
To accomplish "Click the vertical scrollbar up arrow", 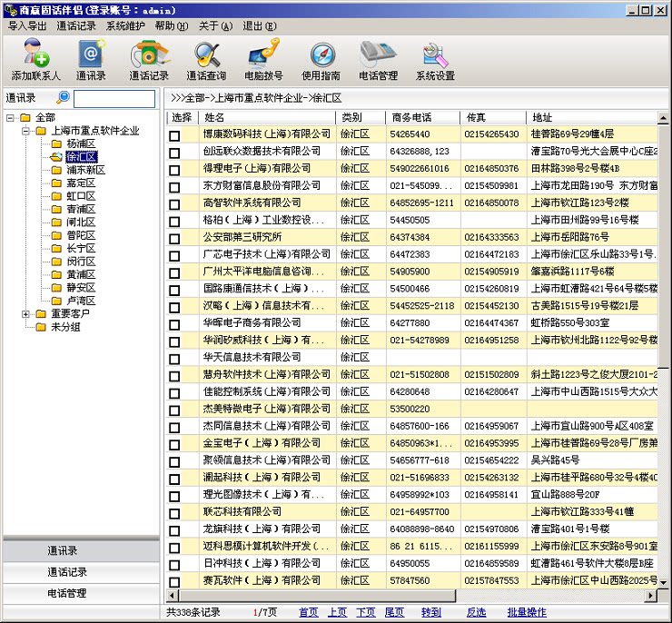I will (663, 117).
